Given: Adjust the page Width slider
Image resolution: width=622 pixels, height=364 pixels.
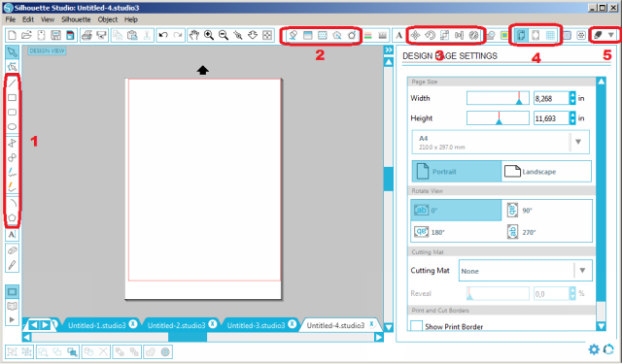Looking at the screenshot, I should point(498,98).
